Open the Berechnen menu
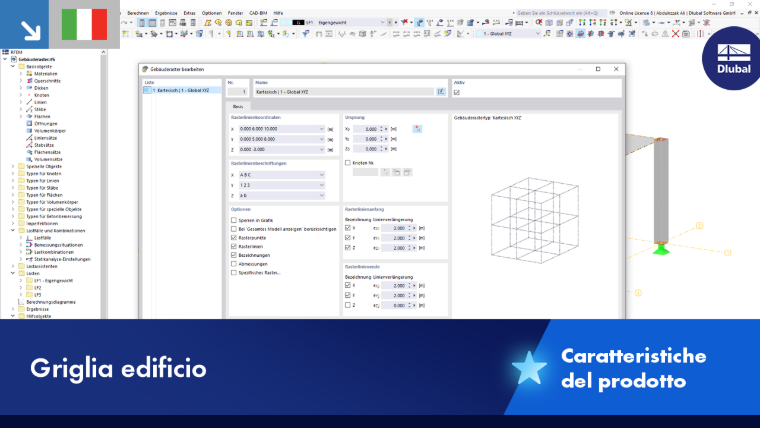 [x=138, y=13]
